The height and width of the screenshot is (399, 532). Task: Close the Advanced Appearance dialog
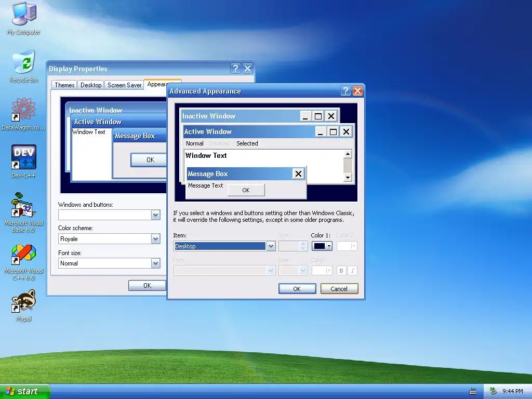[357, 90]
